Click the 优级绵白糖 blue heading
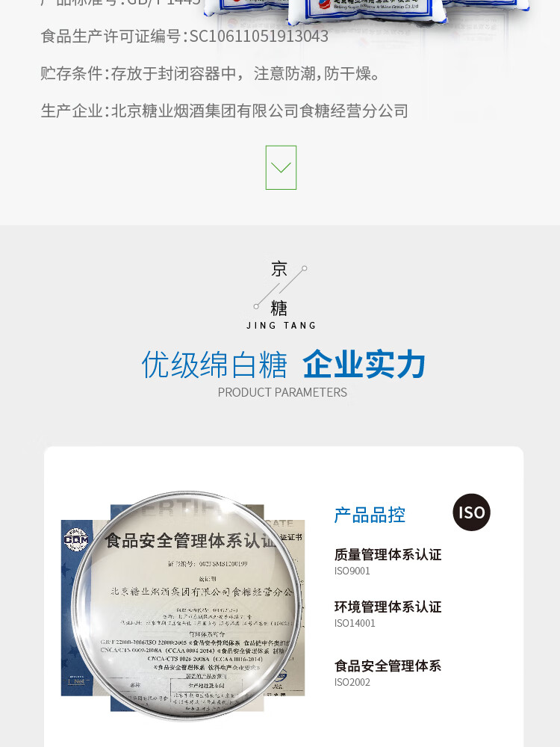The width and height of the screenshot is (560, 747). pyautogui.click(x=214, y=365)
